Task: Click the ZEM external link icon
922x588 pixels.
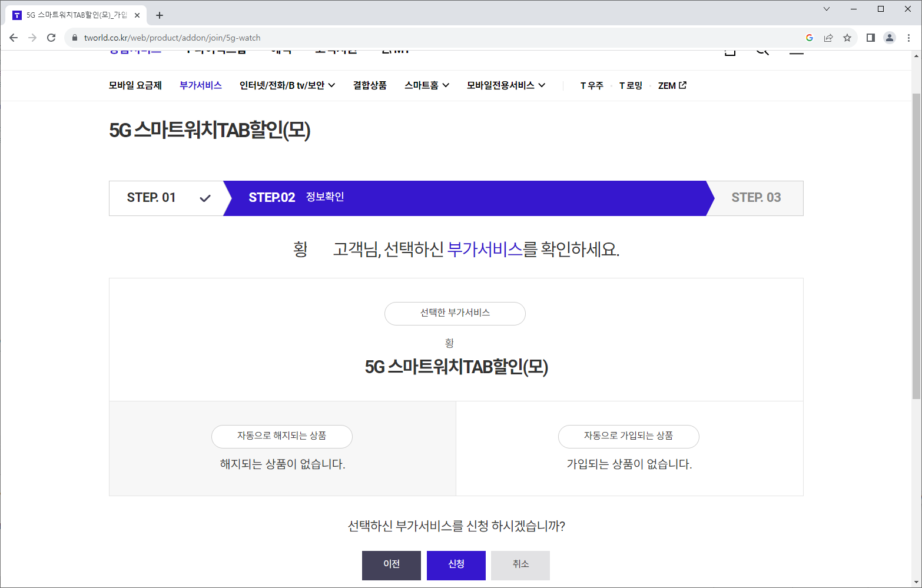Action: coord(683,85)
